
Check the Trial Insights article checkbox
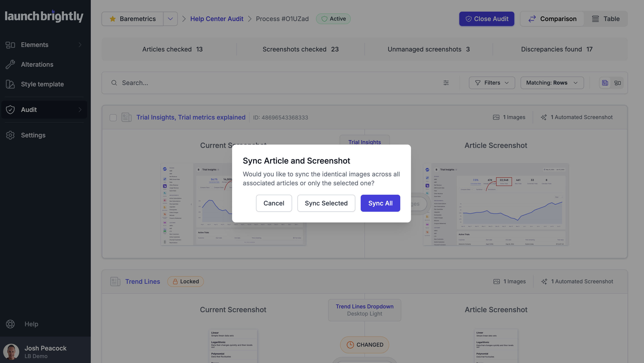click(113, 117)
